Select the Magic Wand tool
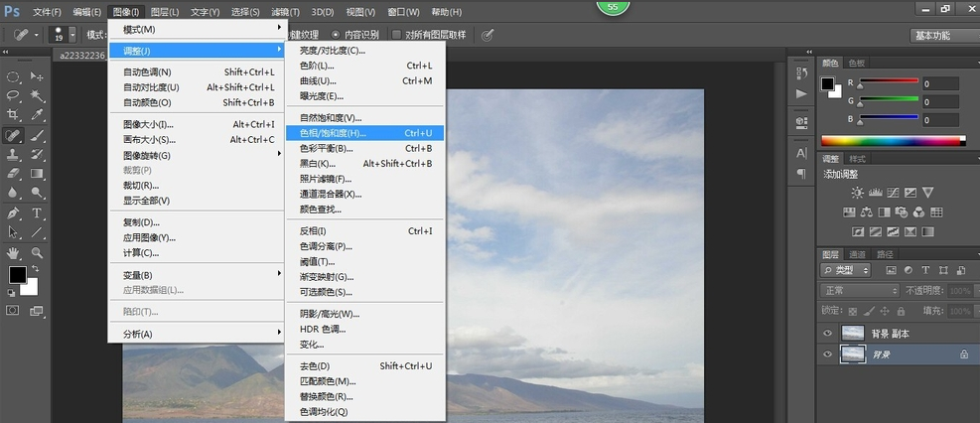 point(37,95)
